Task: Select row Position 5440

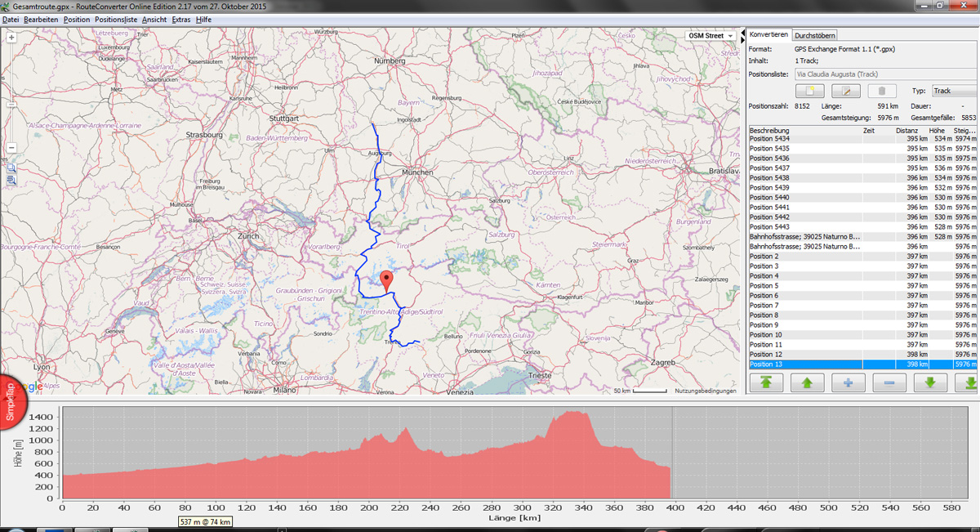Action: (x=863, y=198)
